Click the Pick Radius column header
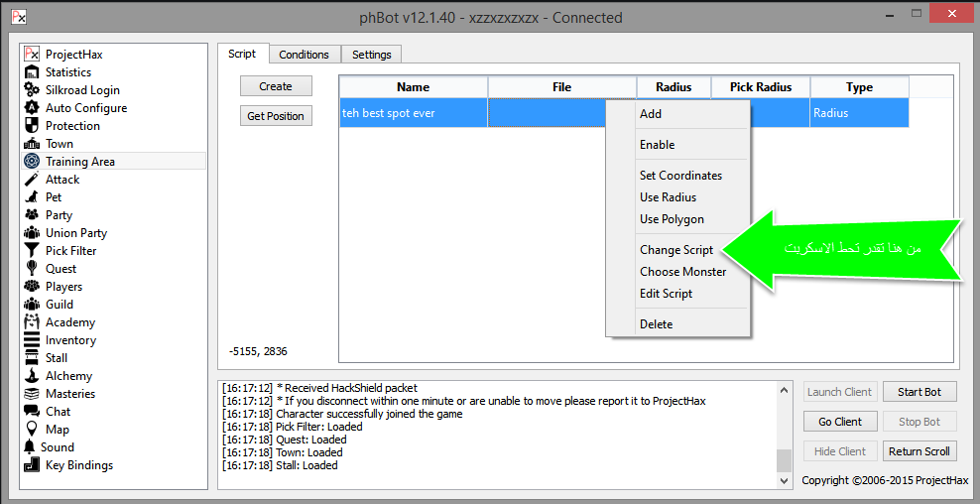 pyautogui.click(x=761, y=87)
